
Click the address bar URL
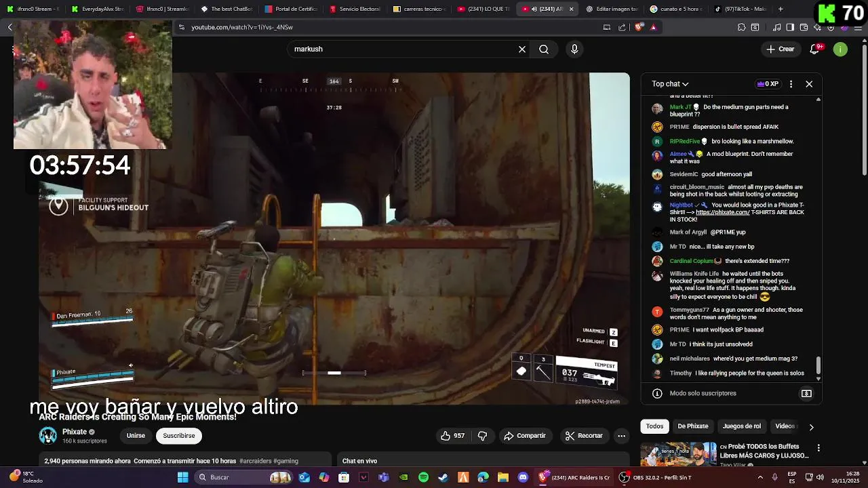point(242,27)
